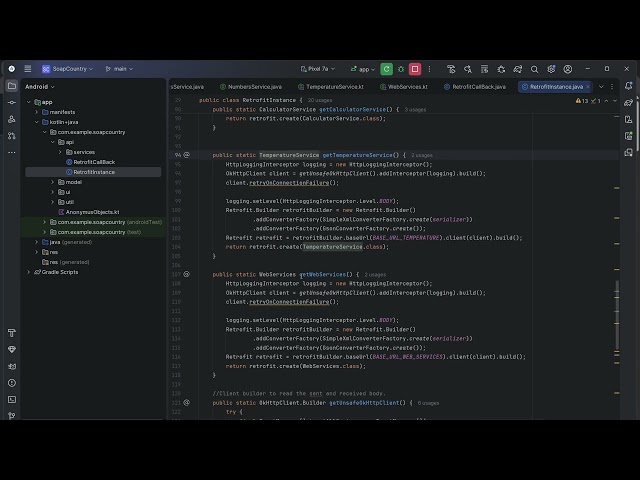Open the account profile icon
This screenshot has width=640, height=480.
pyautogui.click(x=568, y=69)
